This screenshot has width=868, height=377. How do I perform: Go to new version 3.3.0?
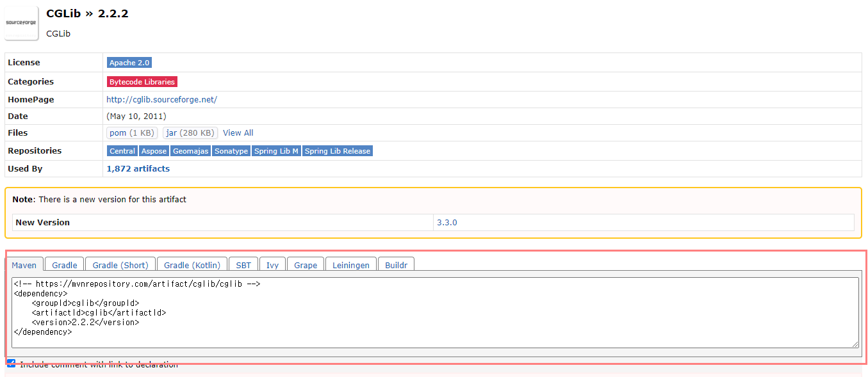(447, 223)
